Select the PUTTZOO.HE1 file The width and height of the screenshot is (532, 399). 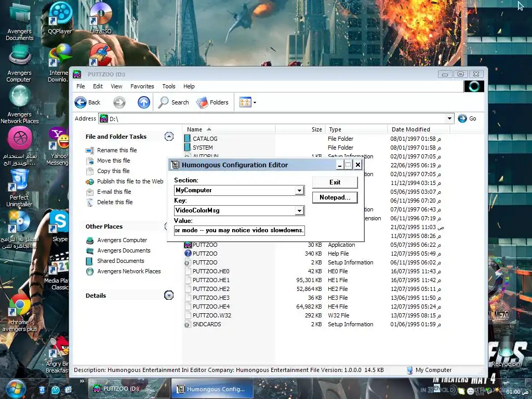pos(211,280)
